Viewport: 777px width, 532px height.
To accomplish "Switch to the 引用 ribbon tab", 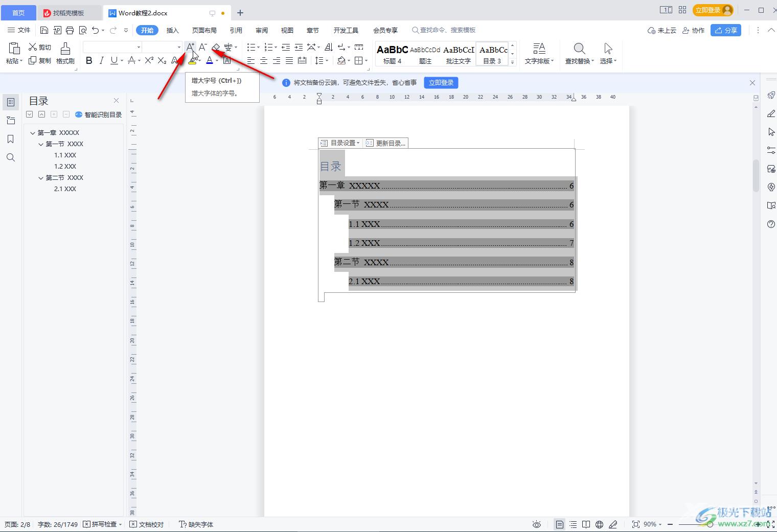I will pos(236,30).
